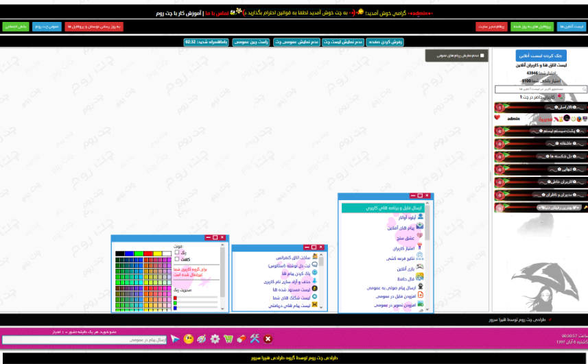Viewport: 588px width, 364px height.
Task: Click the green color management slider
Action: coord(196,303)
